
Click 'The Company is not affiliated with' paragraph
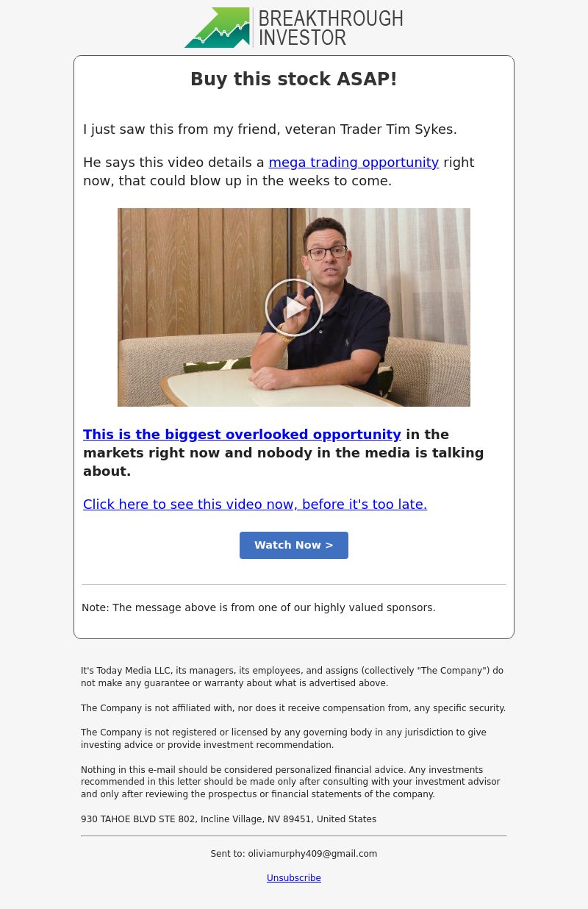pyautogui.click(x=293, y=708)
